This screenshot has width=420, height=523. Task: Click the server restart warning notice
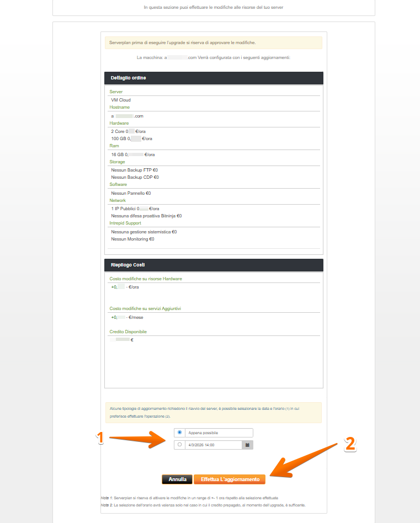[x=214, y=412]
